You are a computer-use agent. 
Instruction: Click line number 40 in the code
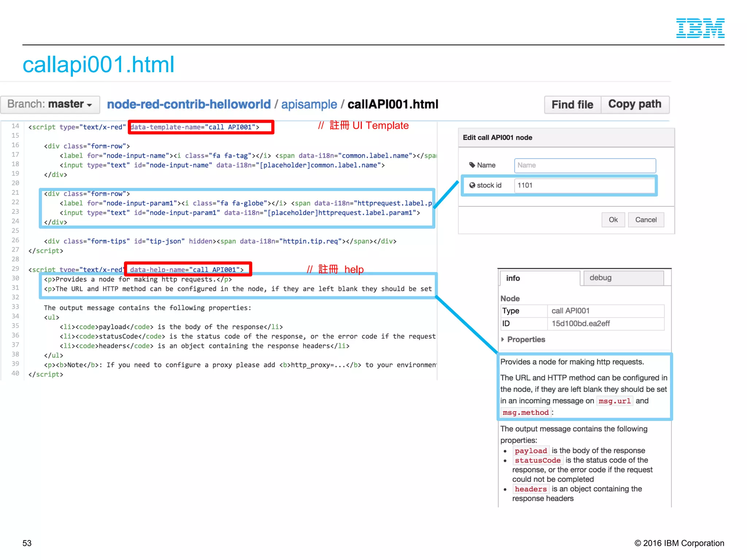[x=15, y=373]
